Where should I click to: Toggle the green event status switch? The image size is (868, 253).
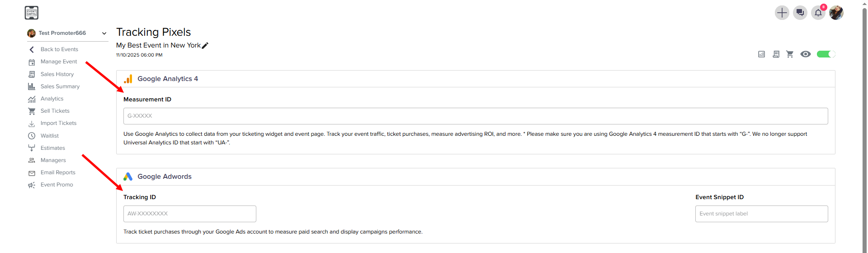coord(826,54)
